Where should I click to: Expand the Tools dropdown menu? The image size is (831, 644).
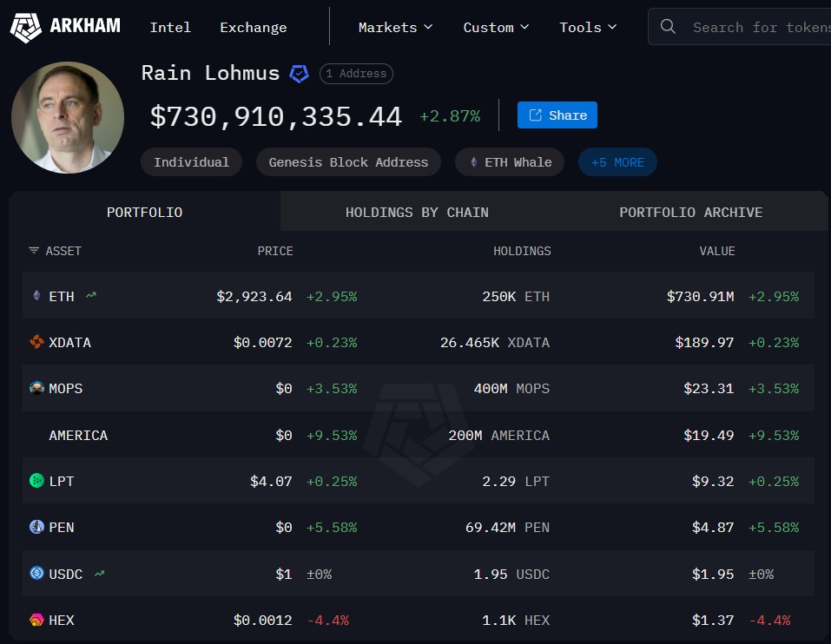coord(588,27)
